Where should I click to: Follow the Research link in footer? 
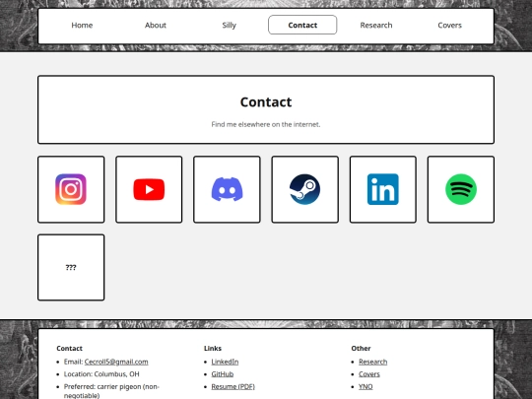(x=372, y=362)
